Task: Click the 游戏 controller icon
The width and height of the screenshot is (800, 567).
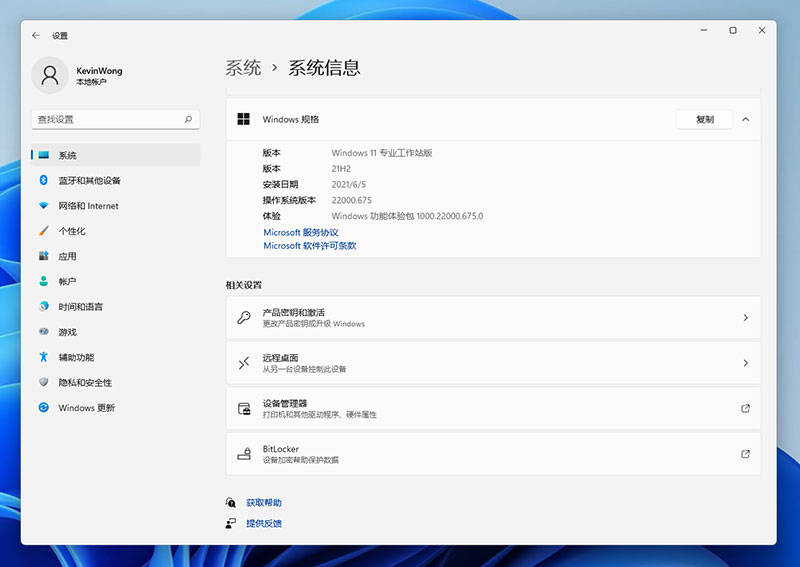Action: click(44, 332)
